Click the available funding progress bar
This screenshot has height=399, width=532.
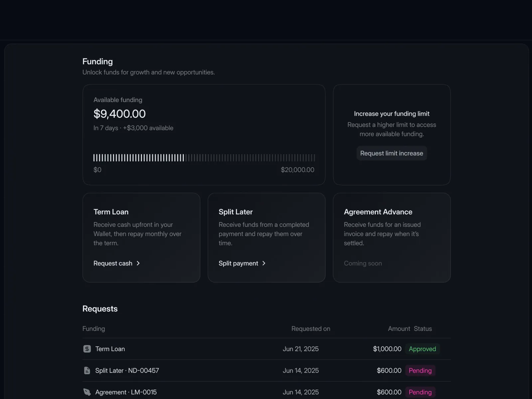204,158
